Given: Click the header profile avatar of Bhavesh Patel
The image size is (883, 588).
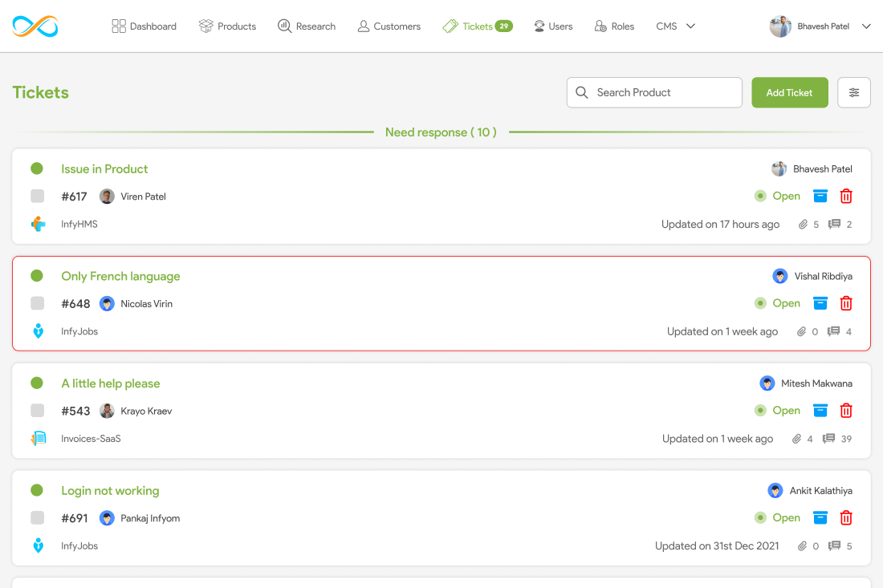Looking at the screenshot, I should click(x=780, y=26).
